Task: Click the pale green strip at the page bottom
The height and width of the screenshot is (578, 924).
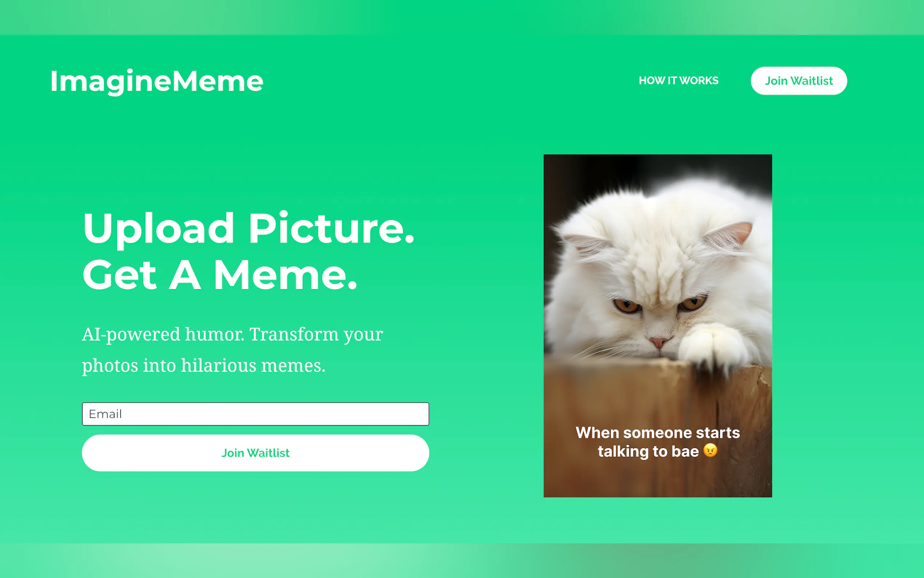Action: point(462,561)
